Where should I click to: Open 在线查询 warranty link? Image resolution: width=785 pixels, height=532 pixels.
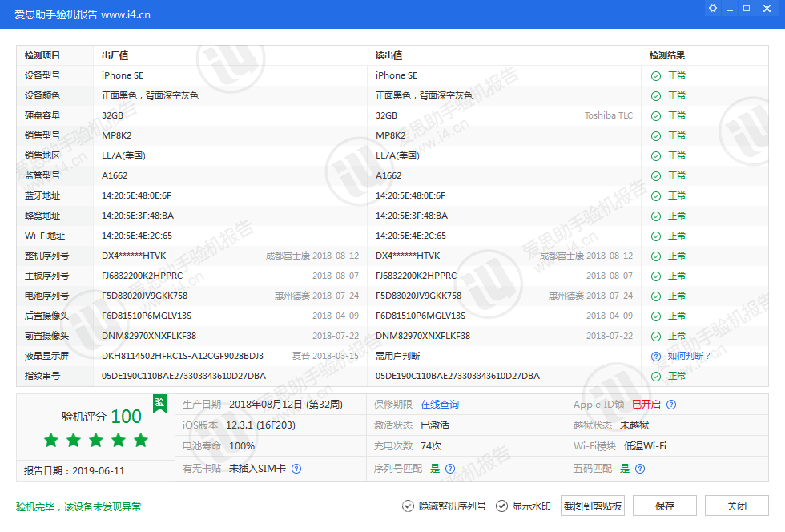[440, 405]
